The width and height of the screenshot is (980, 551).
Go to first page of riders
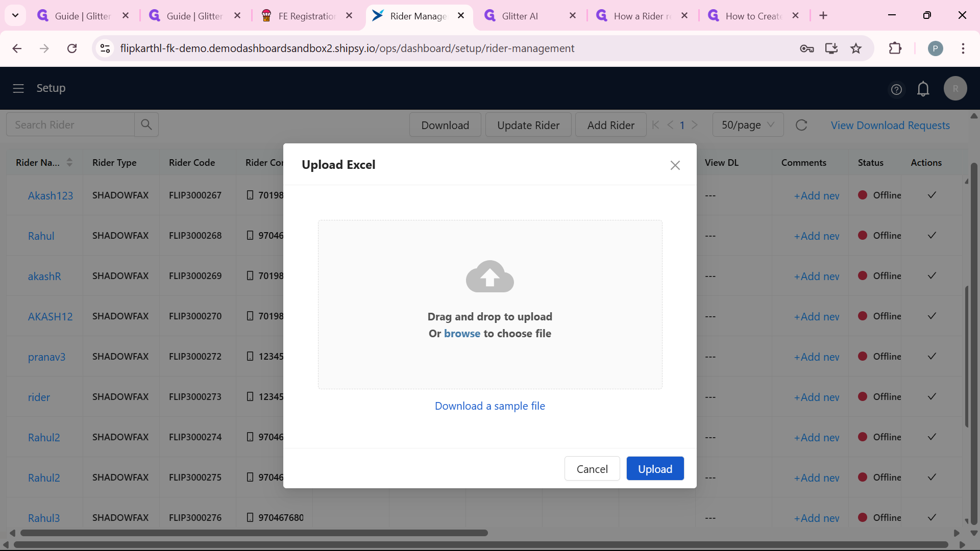tap(656, 125)
